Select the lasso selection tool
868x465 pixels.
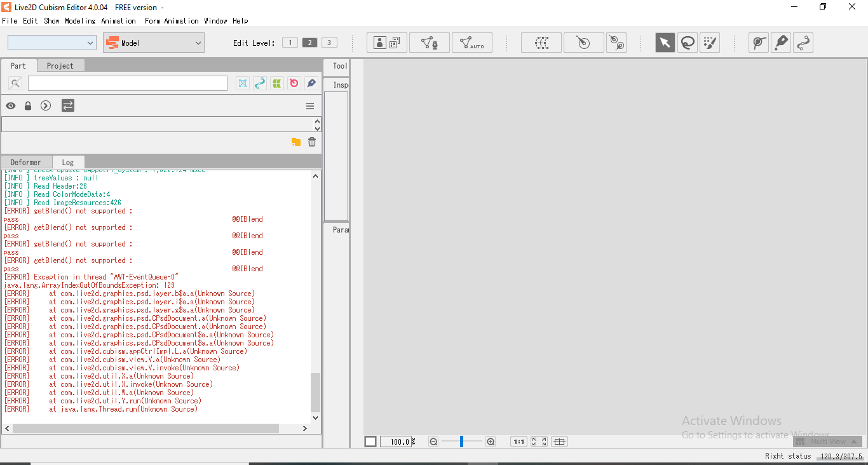688,43
